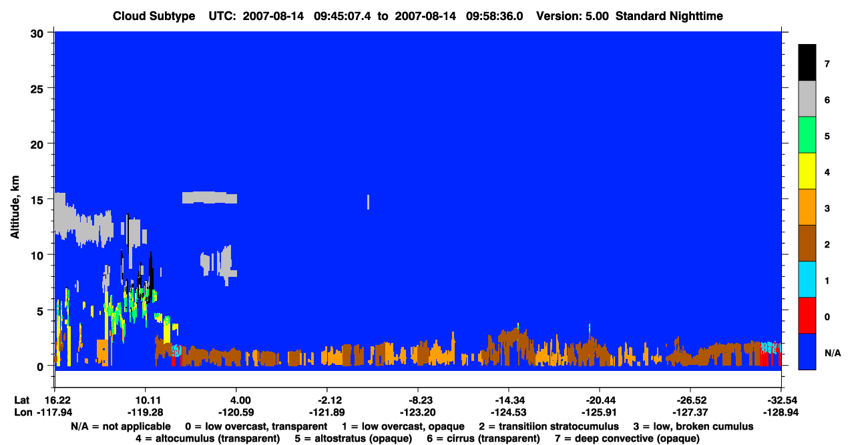Click the wide gray cirrus band at 15 km

click(x=210, y=197)
